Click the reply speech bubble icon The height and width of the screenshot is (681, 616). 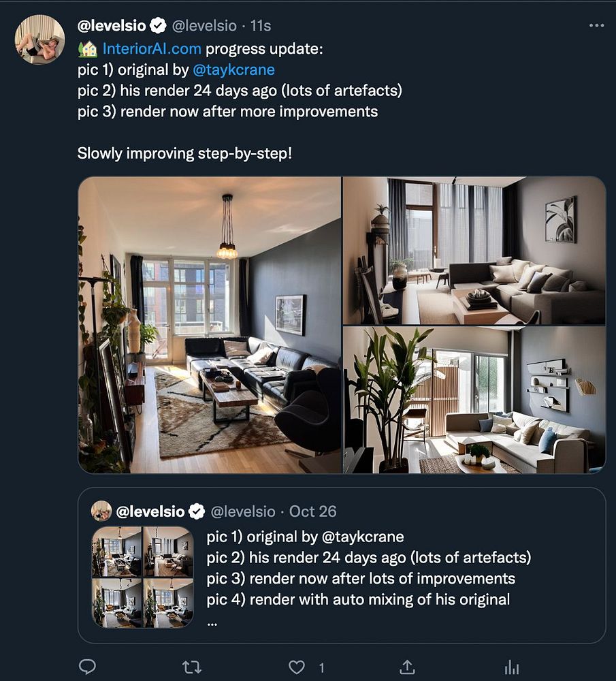click(87, 666)
